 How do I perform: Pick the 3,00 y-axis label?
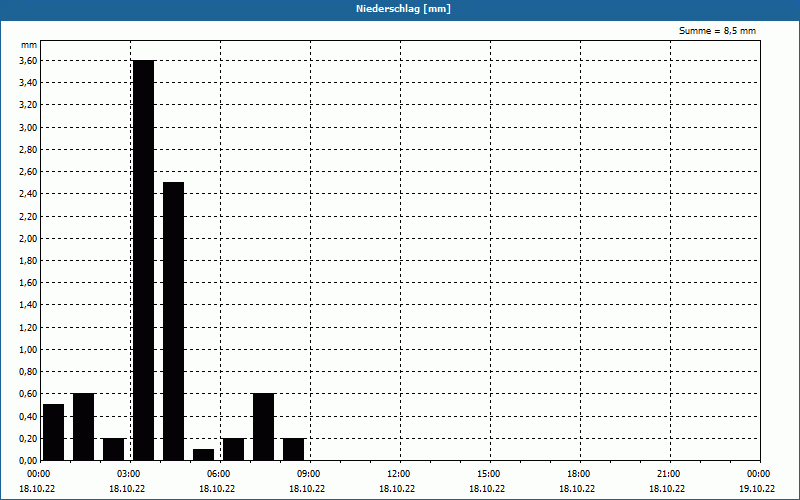pyautogui.click(x=28, y=128)
